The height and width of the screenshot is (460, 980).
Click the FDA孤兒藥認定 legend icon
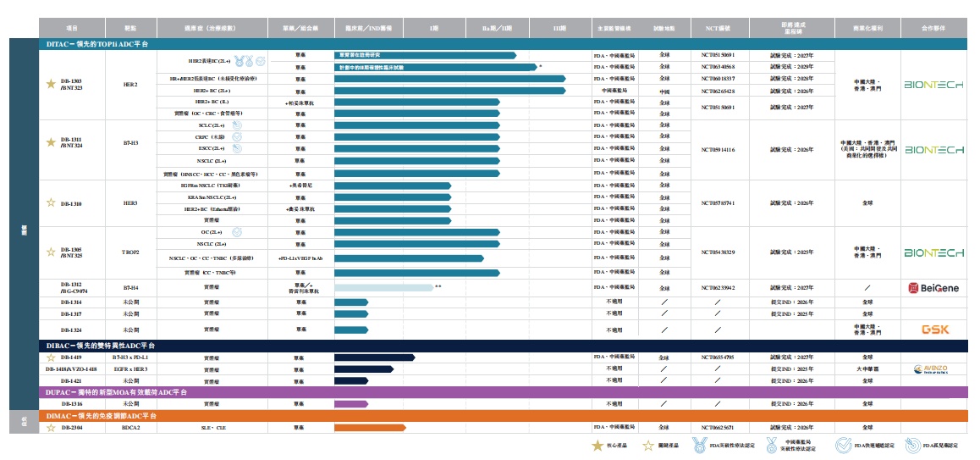pos(912,446)
